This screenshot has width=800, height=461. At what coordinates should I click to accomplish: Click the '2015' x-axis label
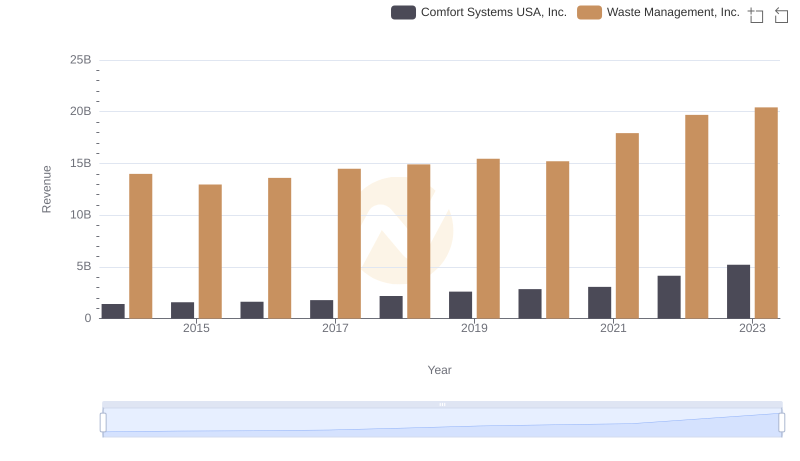tap(196, 328)
